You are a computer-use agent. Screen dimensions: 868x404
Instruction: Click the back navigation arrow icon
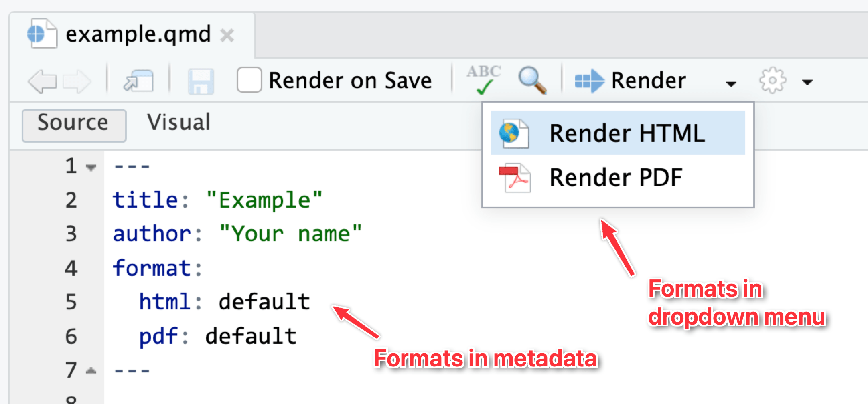[42, 81]
